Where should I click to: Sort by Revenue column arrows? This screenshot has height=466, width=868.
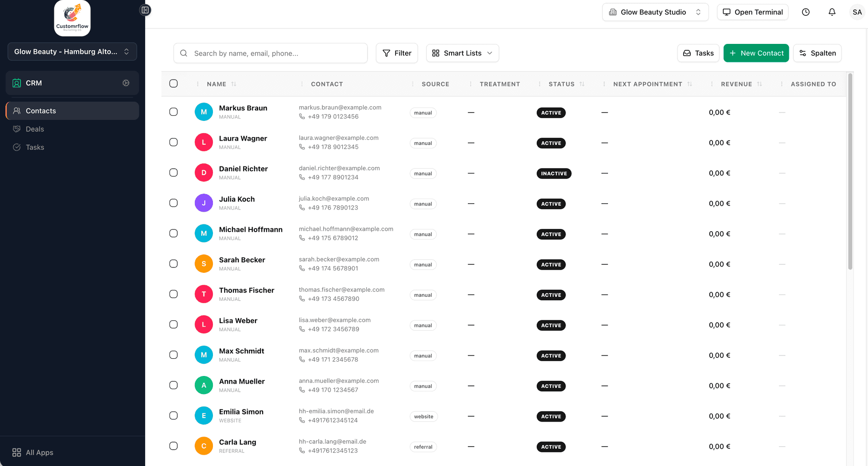click(x=759, y=84)
